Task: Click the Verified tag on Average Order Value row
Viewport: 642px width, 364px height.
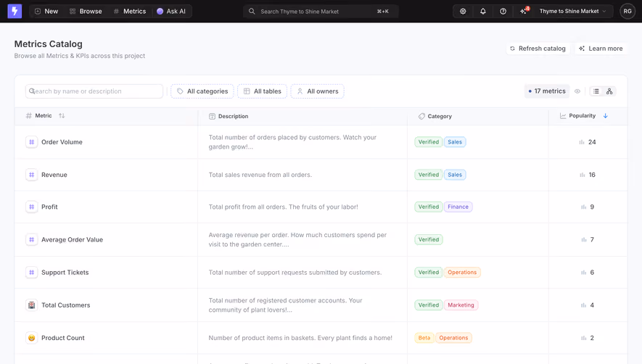Action: click(x=429, y=239)
